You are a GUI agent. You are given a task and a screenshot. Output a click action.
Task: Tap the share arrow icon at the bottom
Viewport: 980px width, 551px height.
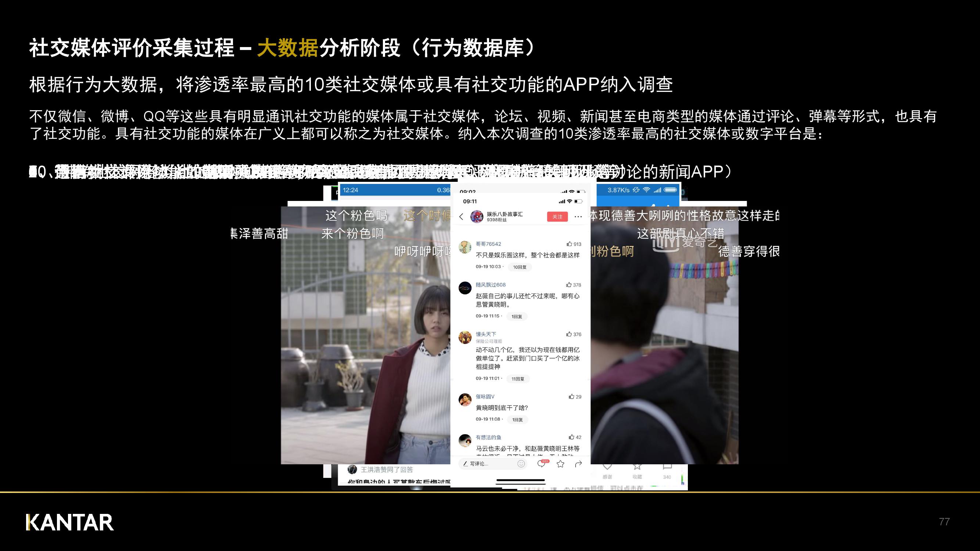tap(579, 464)
